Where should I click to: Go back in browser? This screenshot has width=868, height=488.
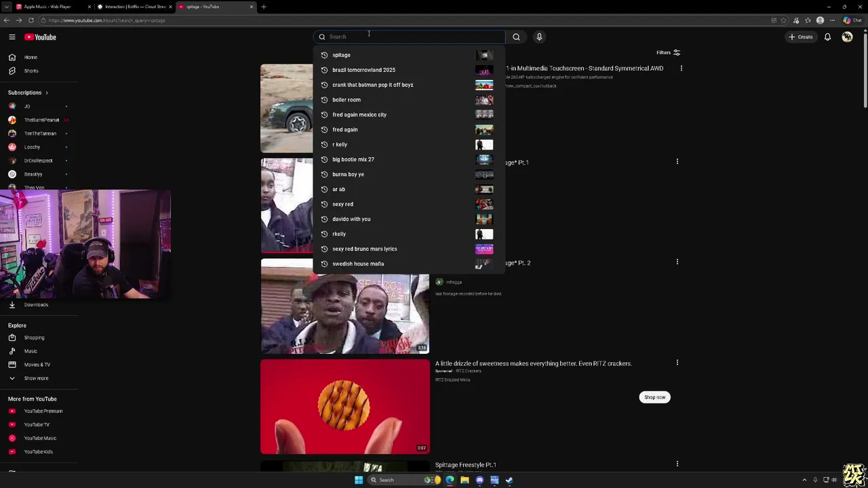[7, 20]
